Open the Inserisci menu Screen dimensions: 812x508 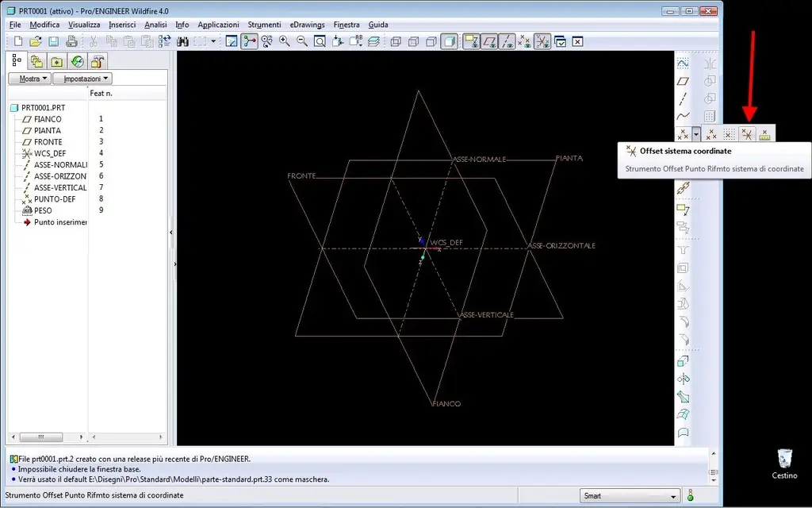click(x=122, y=25)
